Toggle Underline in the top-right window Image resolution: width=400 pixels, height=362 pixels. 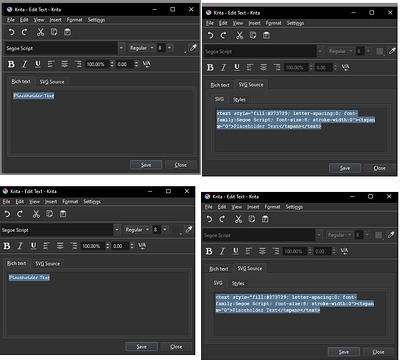[x=237, y=67]
